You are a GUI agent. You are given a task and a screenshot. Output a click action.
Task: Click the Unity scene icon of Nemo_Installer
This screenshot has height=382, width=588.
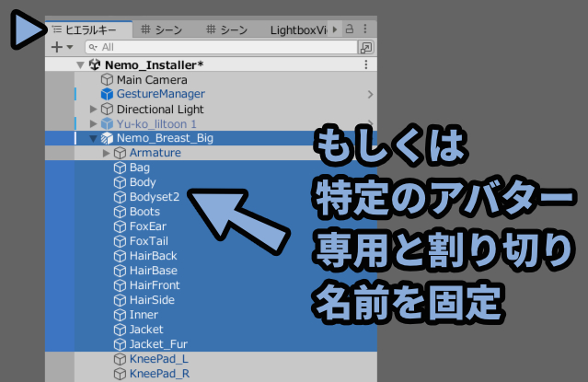coord(95,64)
